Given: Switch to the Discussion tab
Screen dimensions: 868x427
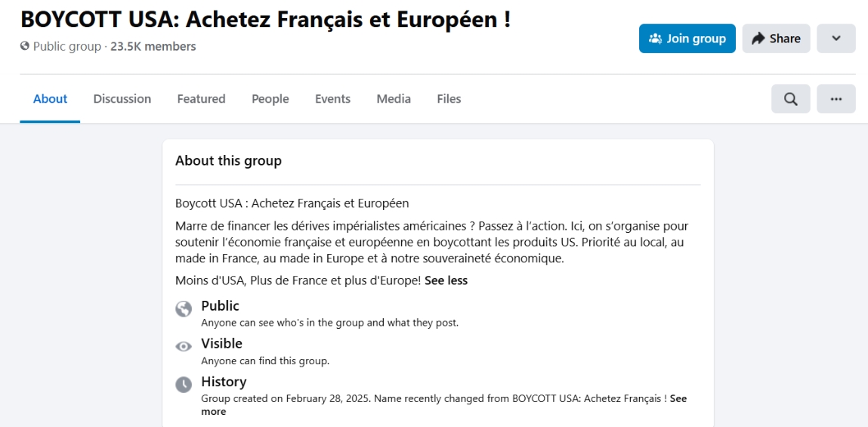Looking at the screenshot, I should click(122, 99).
